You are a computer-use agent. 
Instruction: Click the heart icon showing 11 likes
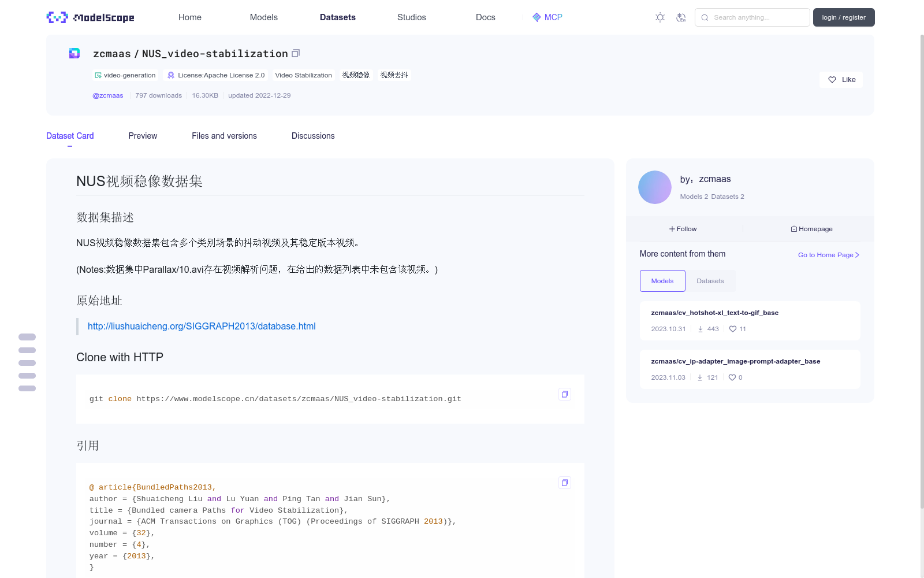coord(733,329)
